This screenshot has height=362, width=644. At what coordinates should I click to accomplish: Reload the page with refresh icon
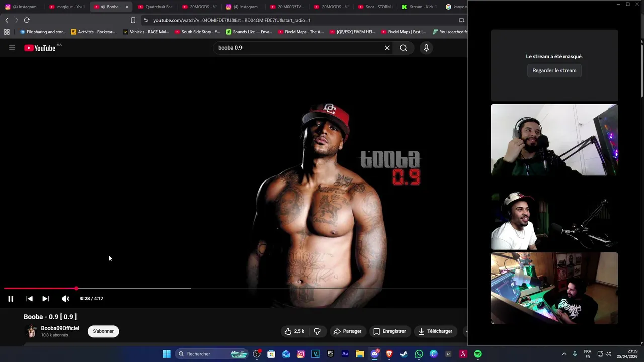[27, 20]
